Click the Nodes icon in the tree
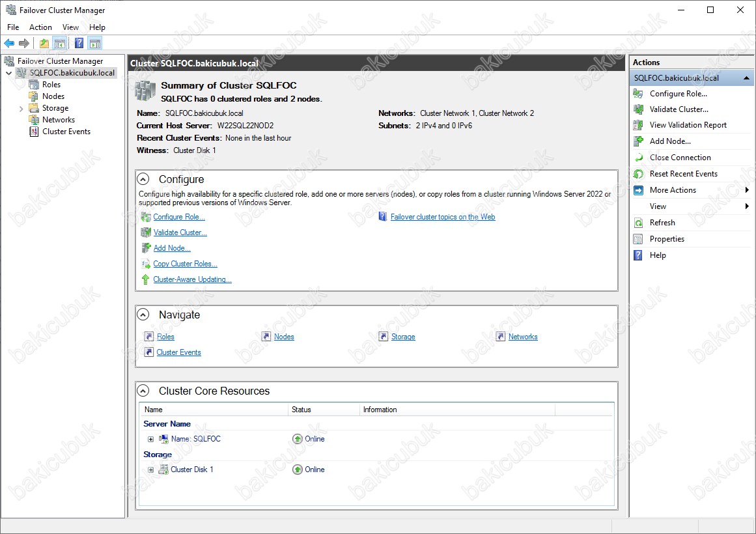Image resolution: width=756 pixels, height=534 pixels. click(x=34, y=96)
